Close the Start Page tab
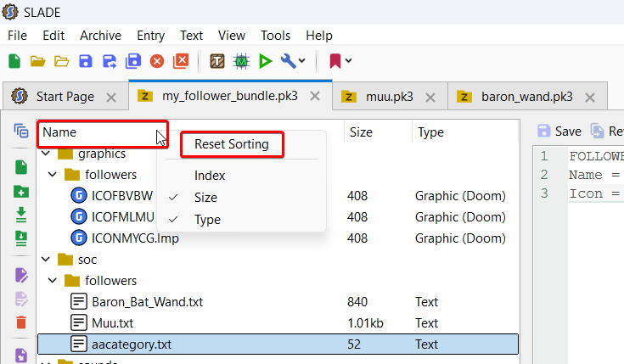Image resolution: width=624 pixels, height=364 pixels. (111, 98)
